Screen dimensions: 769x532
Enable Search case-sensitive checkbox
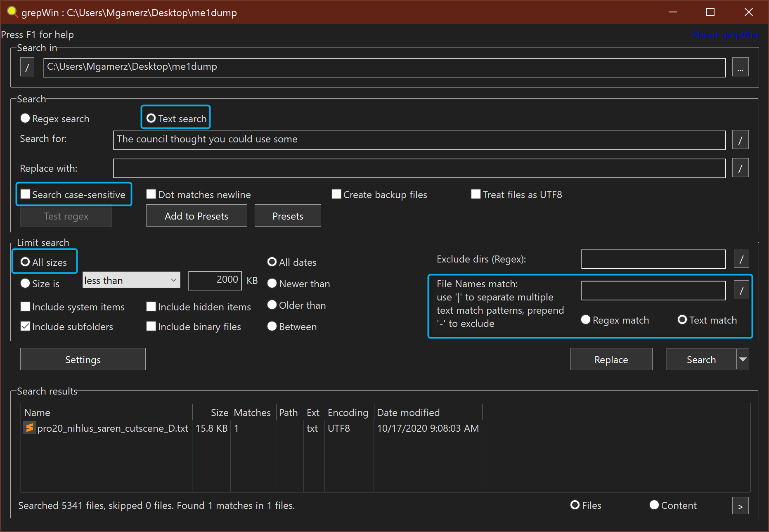[25, 194]
